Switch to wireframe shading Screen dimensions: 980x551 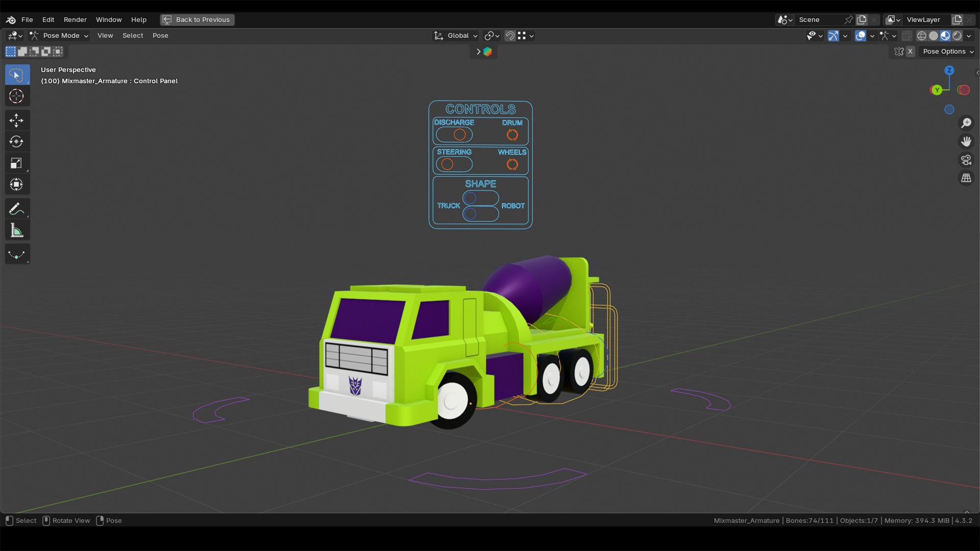coord(922,36)
